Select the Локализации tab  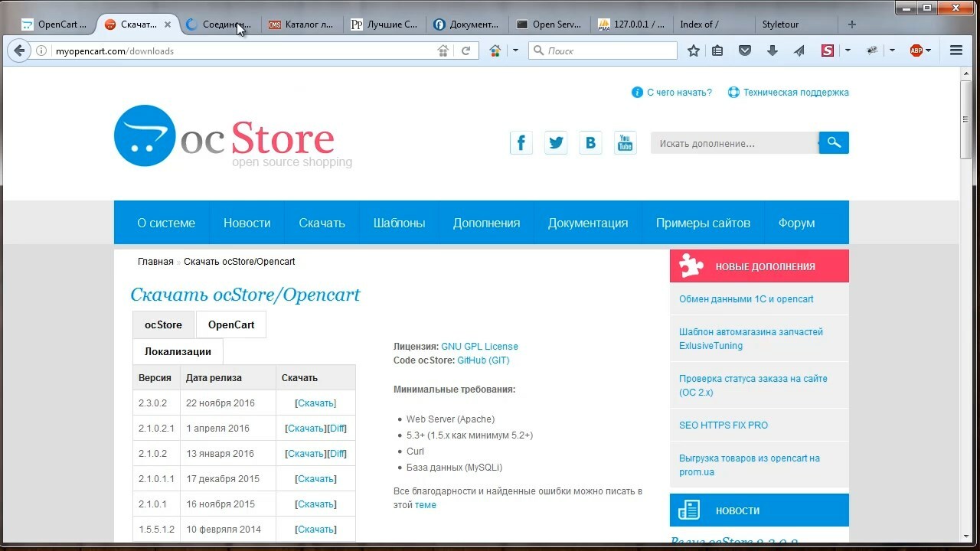178,352
